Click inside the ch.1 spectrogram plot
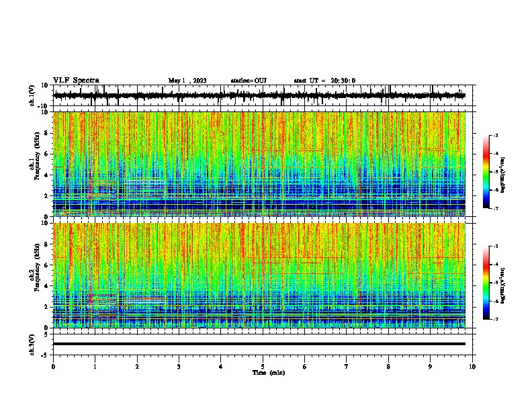Image resolution: width=532 pixels, height=411 pixels. (259, 164)
